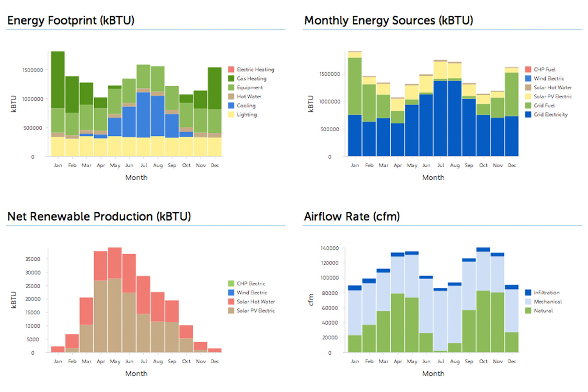This screenshot has width=588, height=392.
Task: Click the Electric Heating legend color swatch
Action: (x=230, y=70)
